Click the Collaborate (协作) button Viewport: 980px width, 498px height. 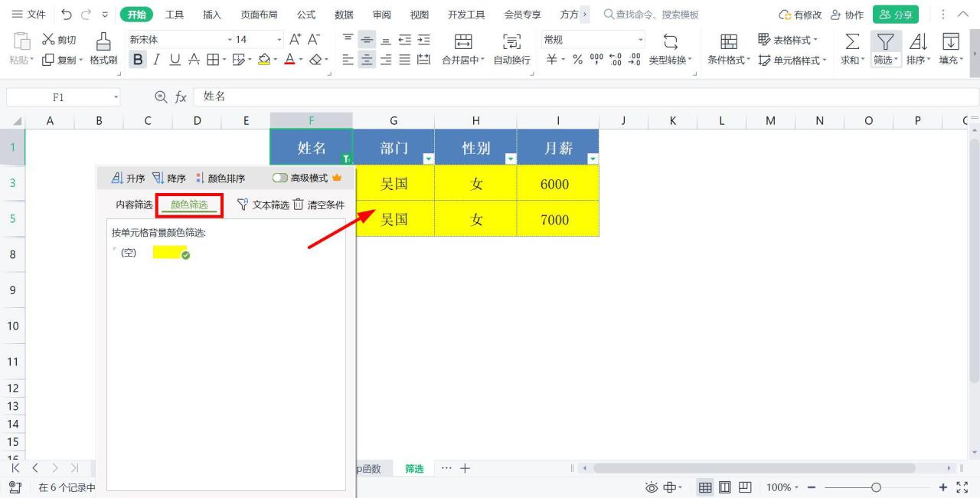(x=848, y=15)
